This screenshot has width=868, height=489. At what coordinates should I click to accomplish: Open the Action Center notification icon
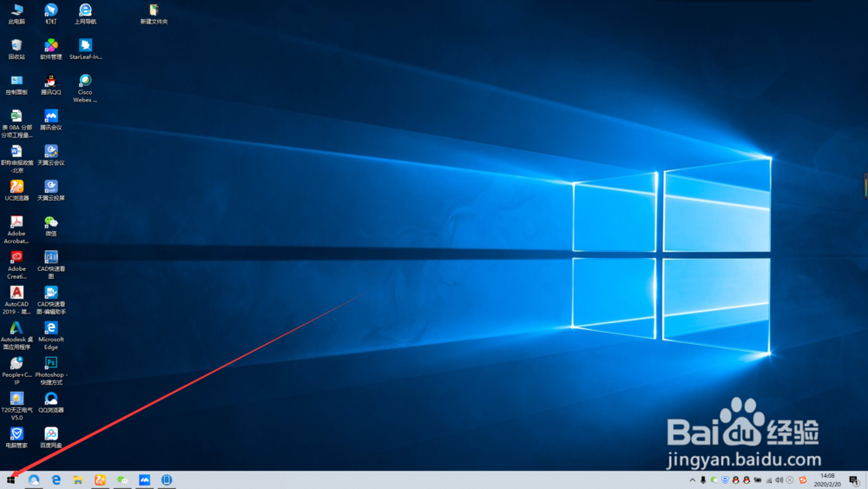tap(854, 480)
